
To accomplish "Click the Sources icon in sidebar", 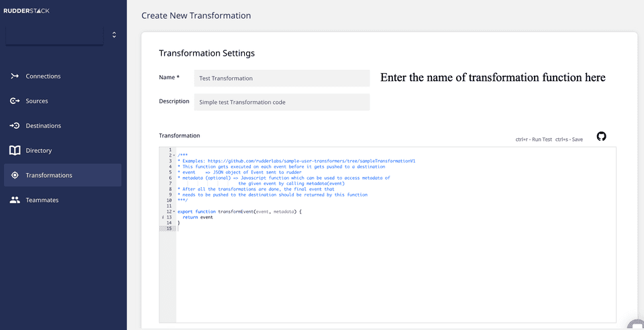I will point(15,101).
